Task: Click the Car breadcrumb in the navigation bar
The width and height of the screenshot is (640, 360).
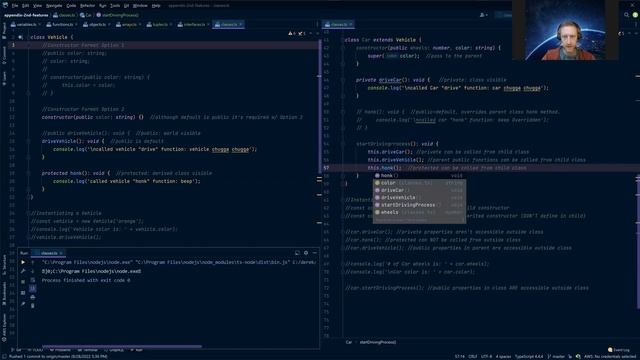Action: click(x=87, y=15)
